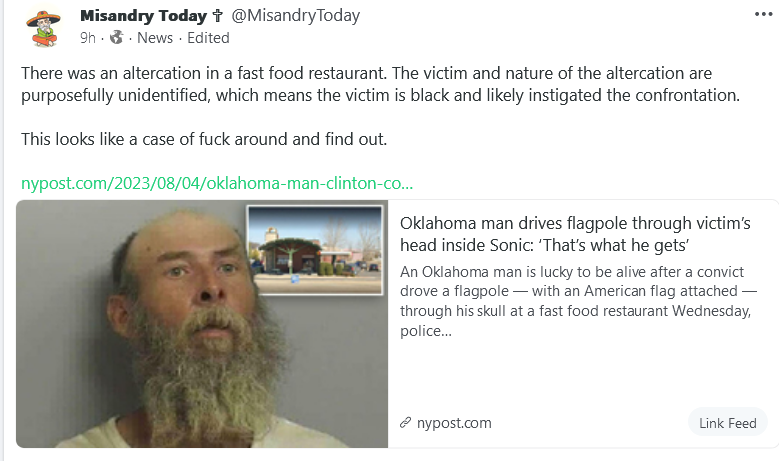Image resolution: width=783 pixels, height=463 pixels.
Task: Click the cross symbol after the display name
Action: 217,16
